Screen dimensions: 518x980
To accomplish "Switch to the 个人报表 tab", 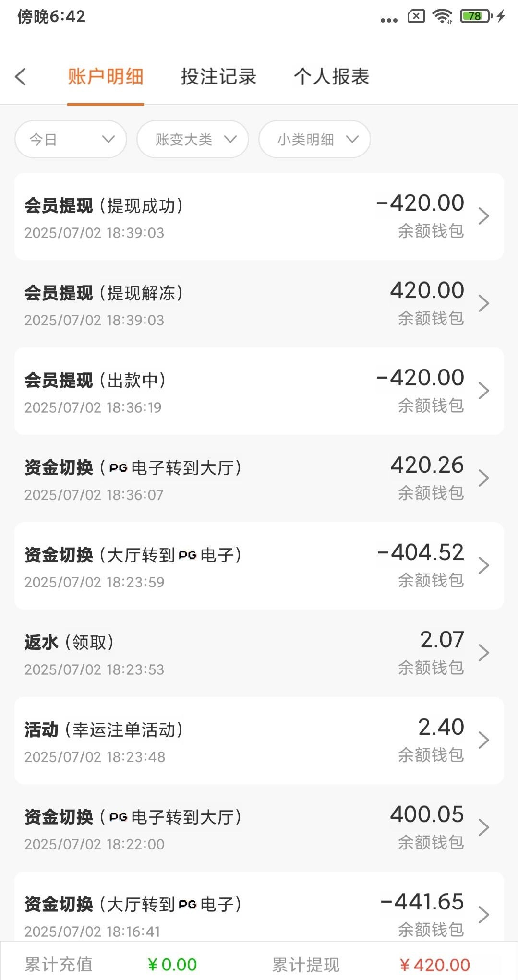I will tap(331, 77).
